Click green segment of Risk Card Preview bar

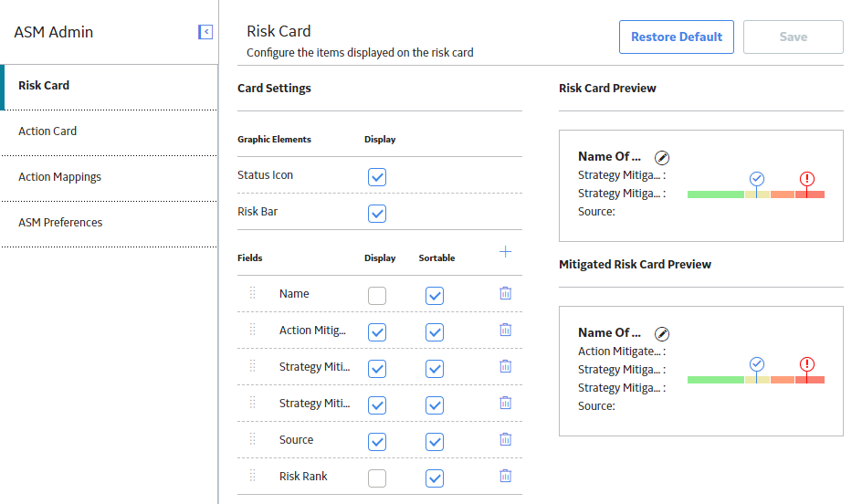pyautogui.click(x=715, y=194)
